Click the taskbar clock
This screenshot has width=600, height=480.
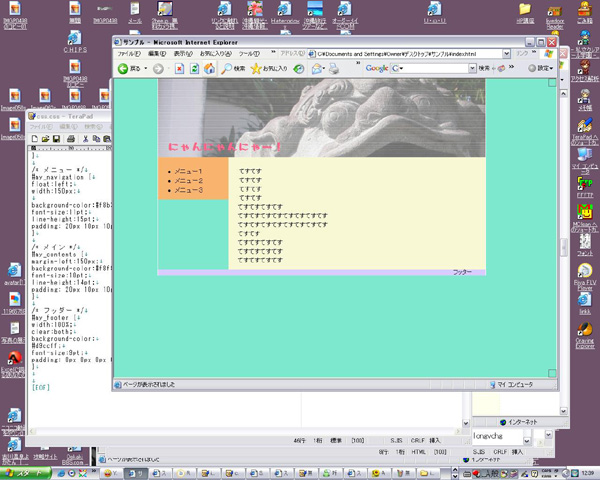(588, 473)
